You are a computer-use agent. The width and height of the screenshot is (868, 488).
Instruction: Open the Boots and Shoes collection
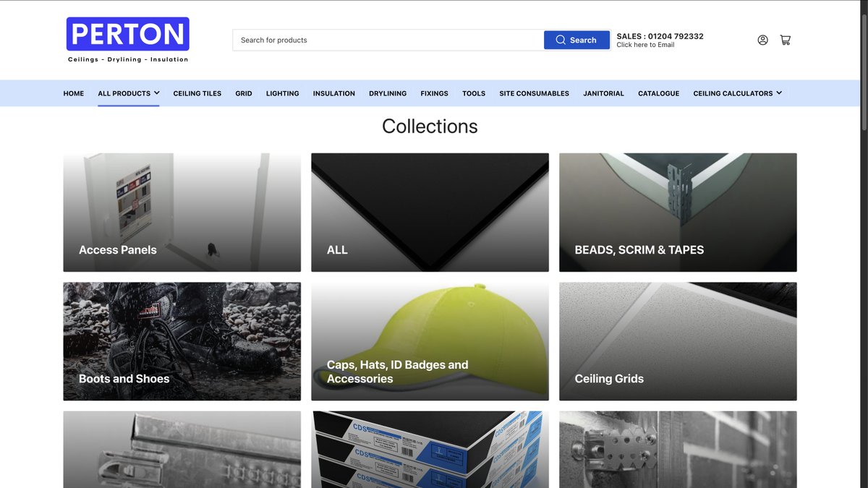[182, 341]
